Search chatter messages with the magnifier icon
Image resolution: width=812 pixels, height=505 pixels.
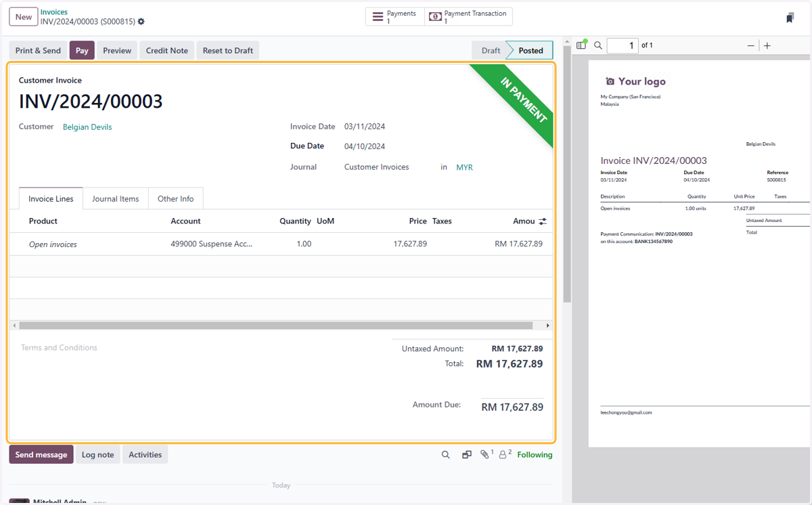[445, 455]
